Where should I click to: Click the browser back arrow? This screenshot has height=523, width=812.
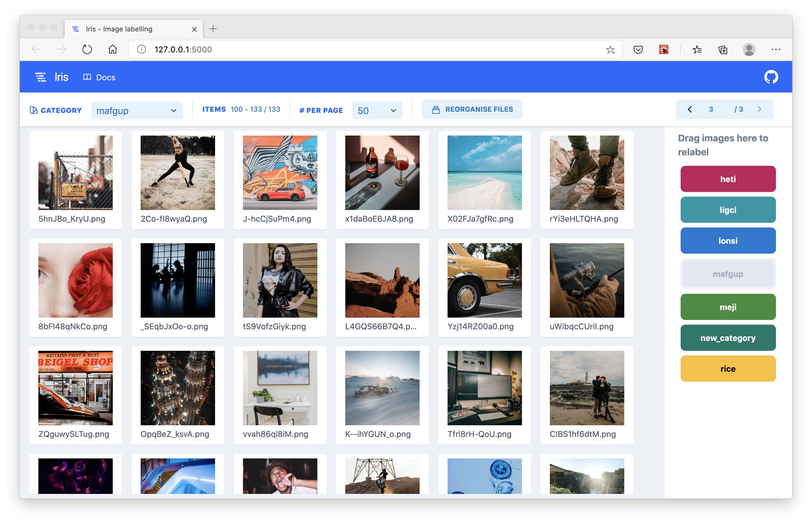click(36, 49)
